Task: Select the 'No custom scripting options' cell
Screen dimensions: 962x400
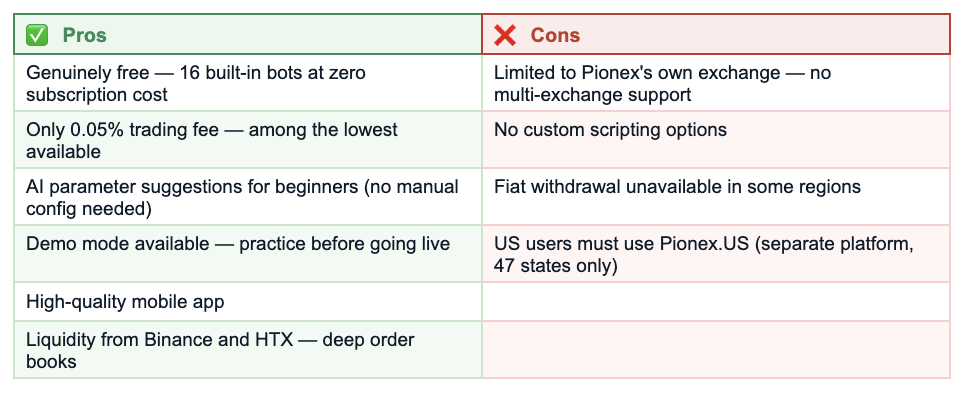Action: pyautogui.click(x=716, y=140)
